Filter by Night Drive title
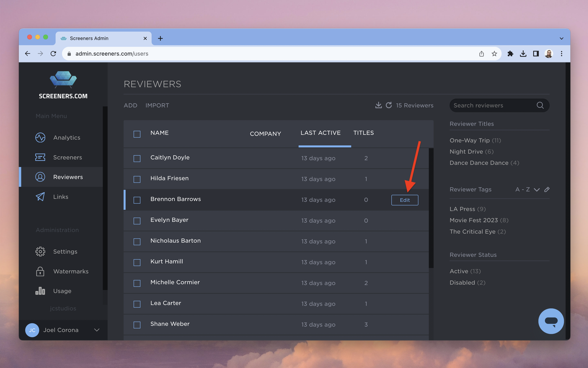This screenshot has height=368, width=588. pos(471,152)
